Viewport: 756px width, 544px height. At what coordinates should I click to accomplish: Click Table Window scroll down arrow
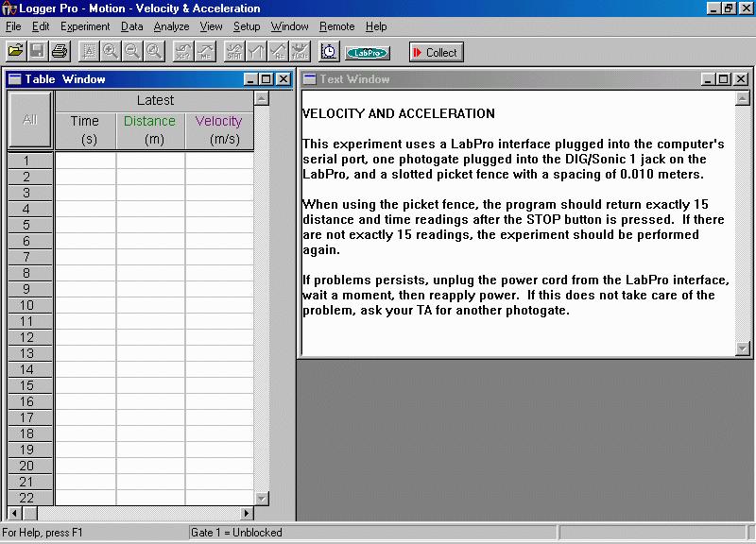coord(262,499)
